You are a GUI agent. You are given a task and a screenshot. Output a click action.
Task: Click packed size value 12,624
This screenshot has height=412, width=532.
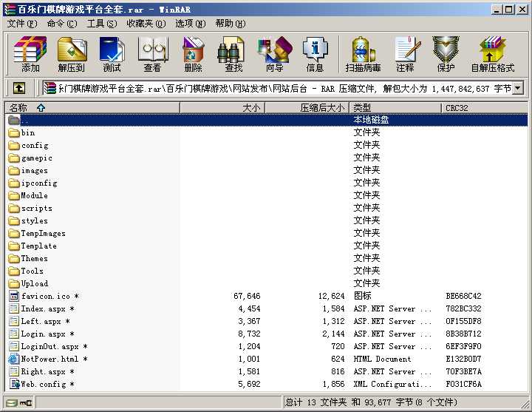coord(331,296)
